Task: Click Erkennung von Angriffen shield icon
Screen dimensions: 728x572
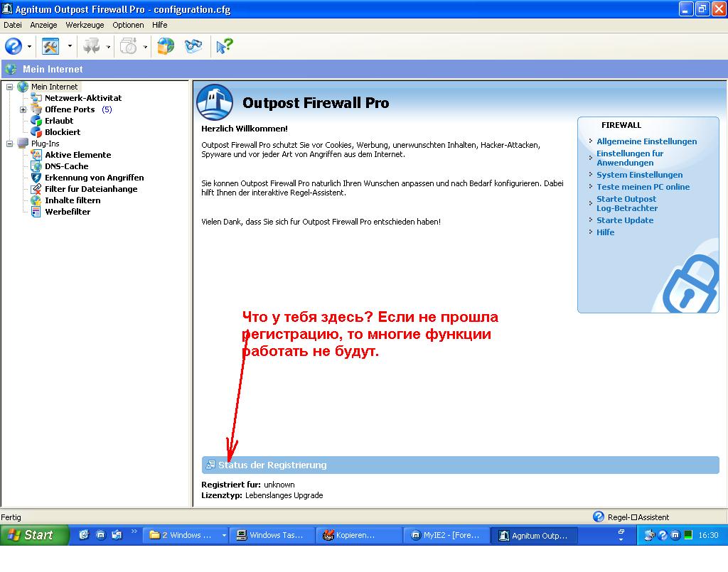Action: point(36,178)
